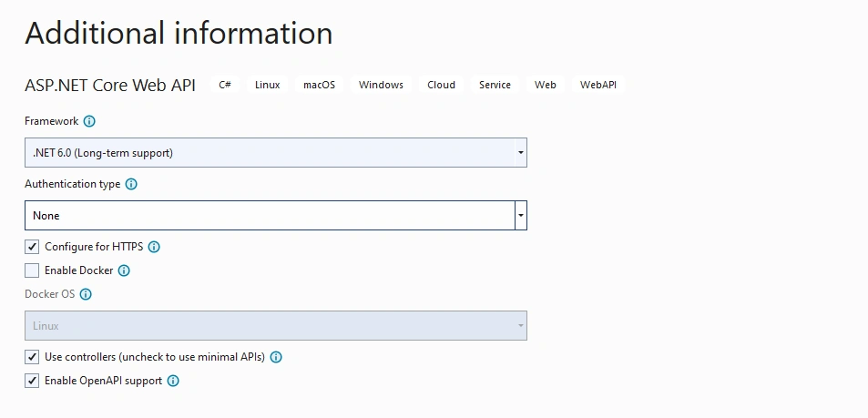868x418 pixels.
Task: Click the Framework label text
Action: tap(52, 121)
